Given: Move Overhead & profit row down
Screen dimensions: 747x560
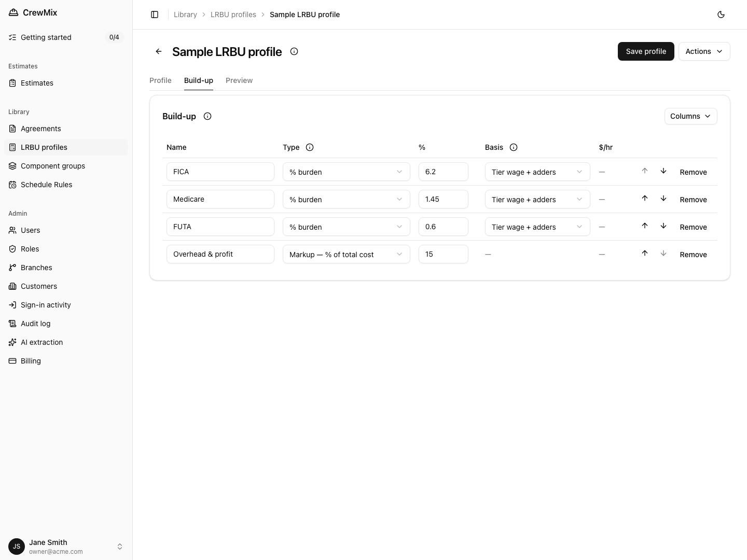Looking at the screenshot, I should click(663, 254).
